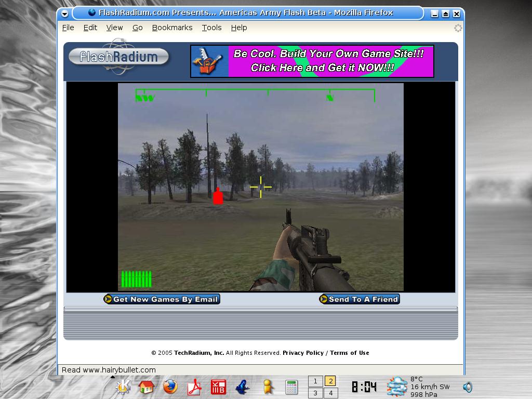Switch to virtual desktop 3
Viewport: 532px width, 399px height.
click(x=315, y=393)
